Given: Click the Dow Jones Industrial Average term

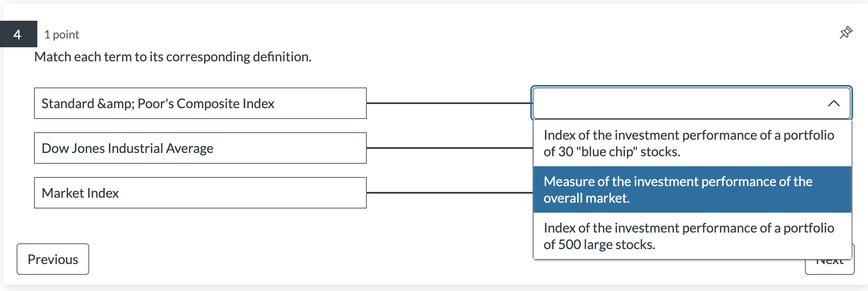Looking at the screenshot, I should (x=200, y=148).
